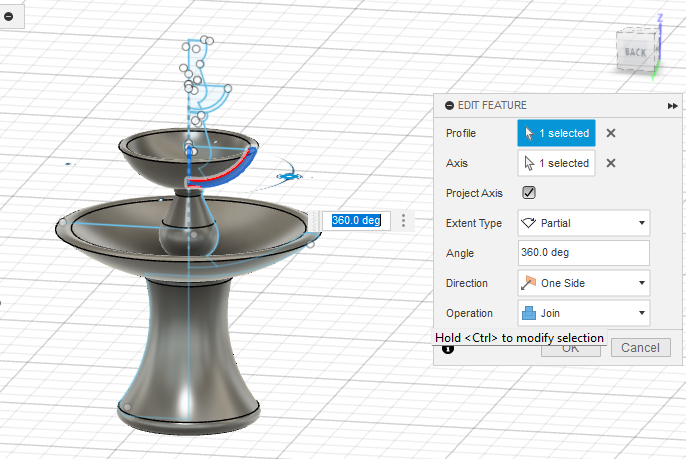
Task: Click the EDIT FEATURE title text
Action: (x=492, y=105)
